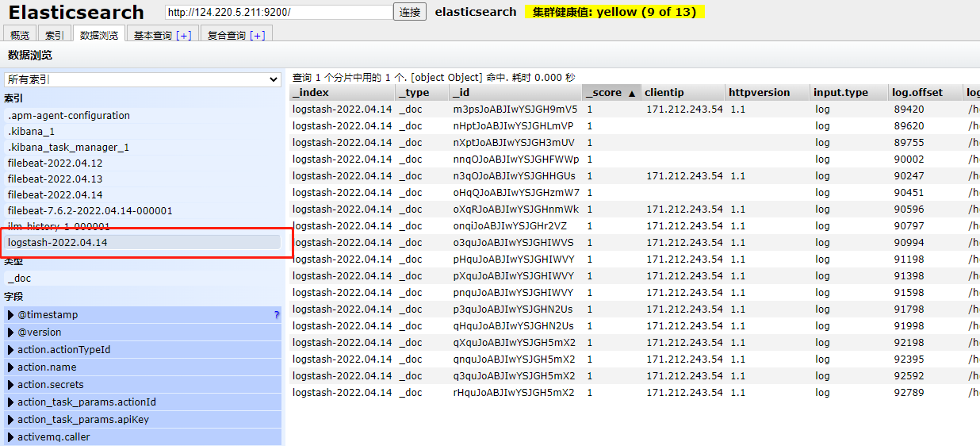This screenshot has height=446, width=980.
Task: Select filebeat-7.6.2-2022.04.14-000001 index
Action: tap(143, 210)
